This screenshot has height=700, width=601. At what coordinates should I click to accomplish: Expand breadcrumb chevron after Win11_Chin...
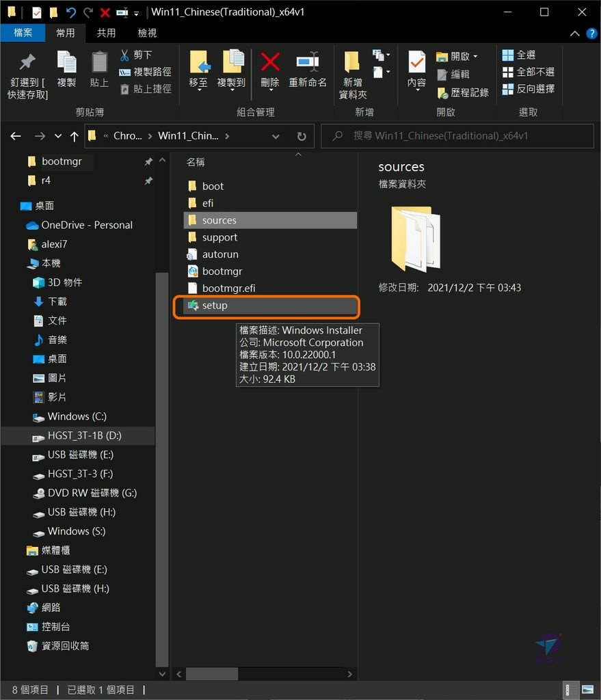(227, 136)
